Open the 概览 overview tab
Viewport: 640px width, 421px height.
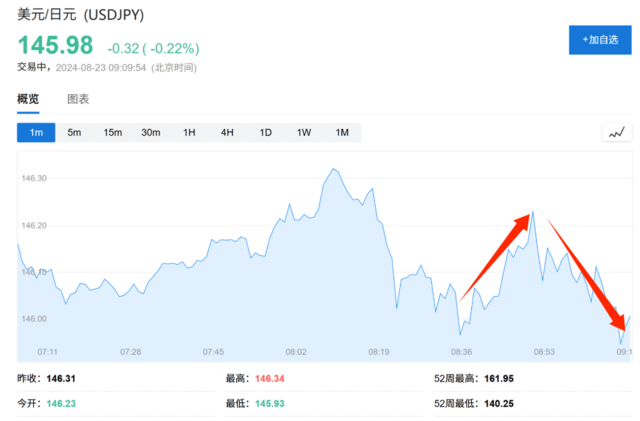28,99
